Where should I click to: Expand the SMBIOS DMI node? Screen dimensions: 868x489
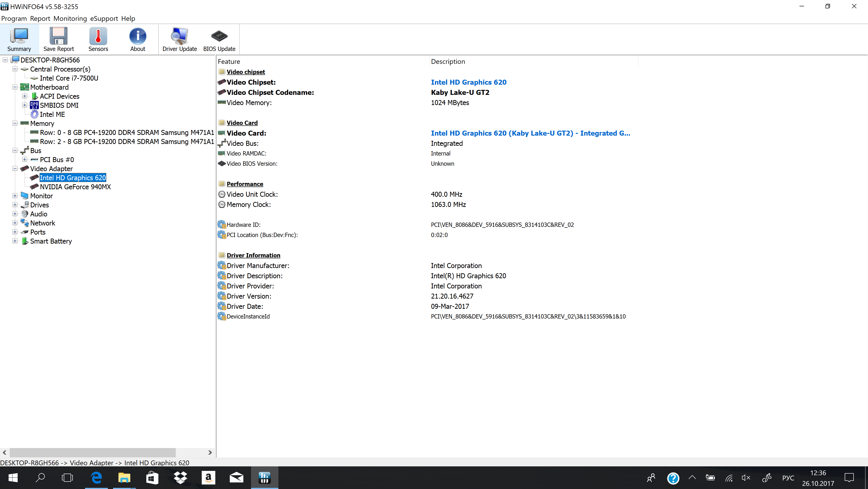[25, 105]
